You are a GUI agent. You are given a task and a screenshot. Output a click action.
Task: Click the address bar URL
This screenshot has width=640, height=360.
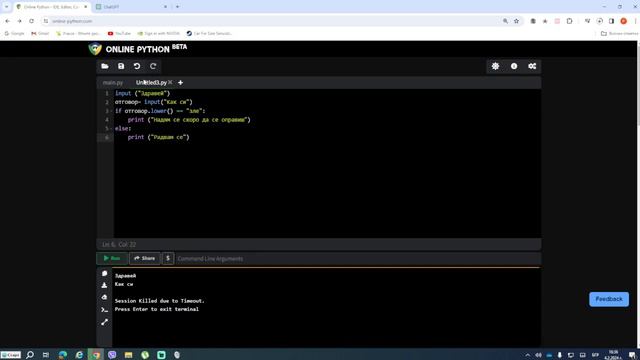pos(72,21)
